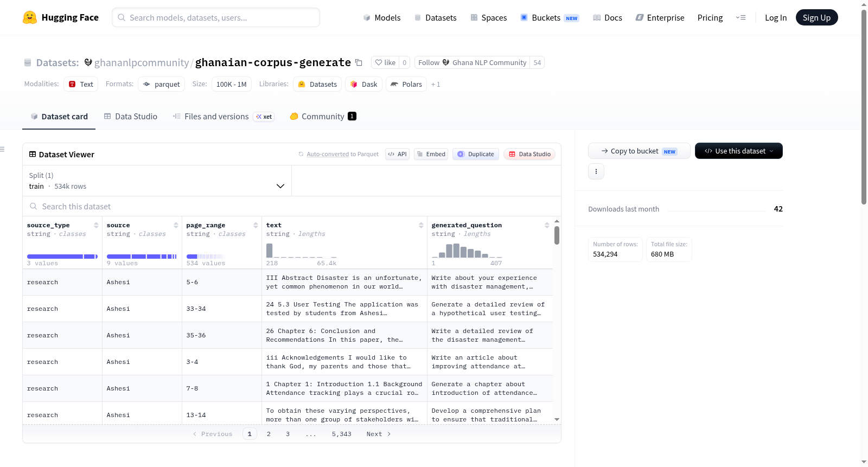Click the Sign Up button
Viewport: 868px width, 467px height.
point(817,17)
